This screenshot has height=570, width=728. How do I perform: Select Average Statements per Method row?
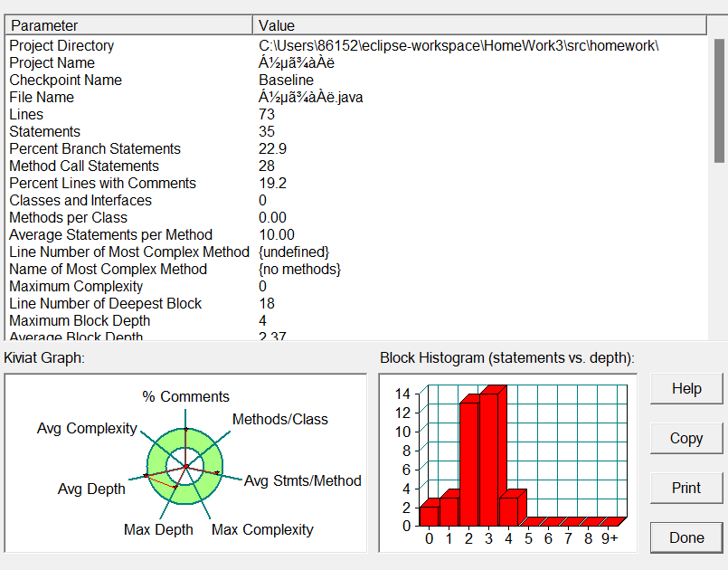(110, 234)
